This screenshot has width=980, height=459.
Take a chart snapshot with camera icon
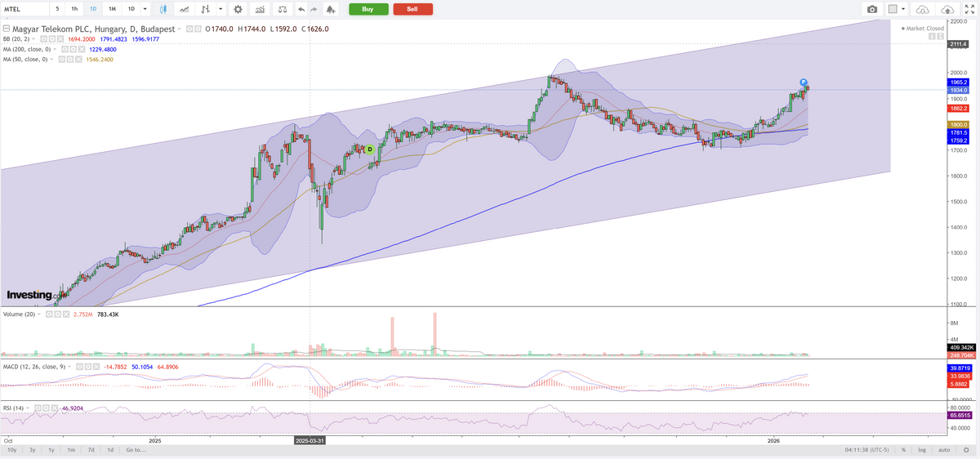tap(872, 9)
